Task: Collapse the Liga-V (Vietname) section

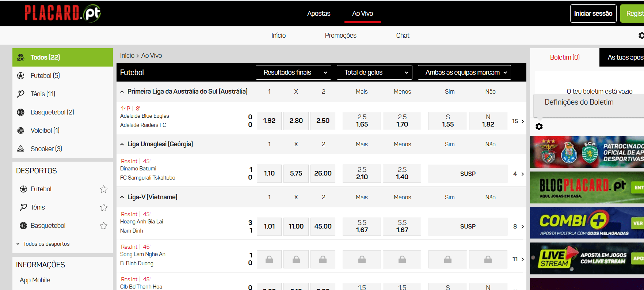Action: [x=122, y=197]
